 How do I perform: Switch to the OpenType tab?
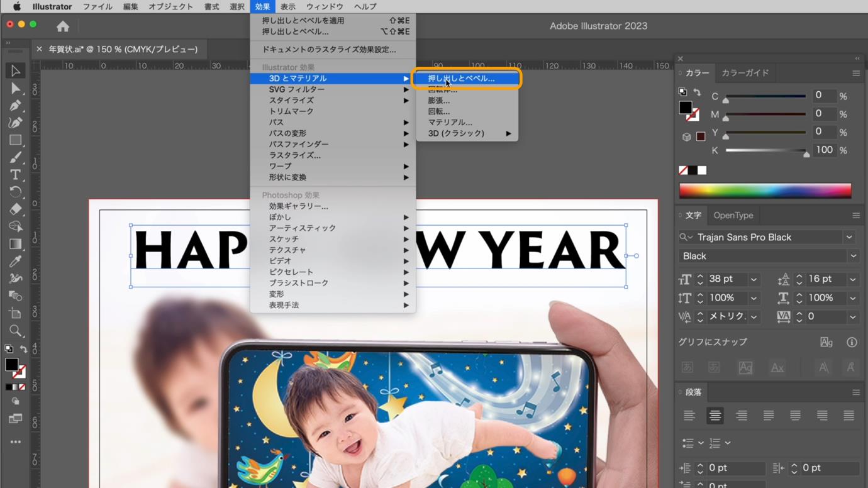pyautogui.click(x=733, y=215)
